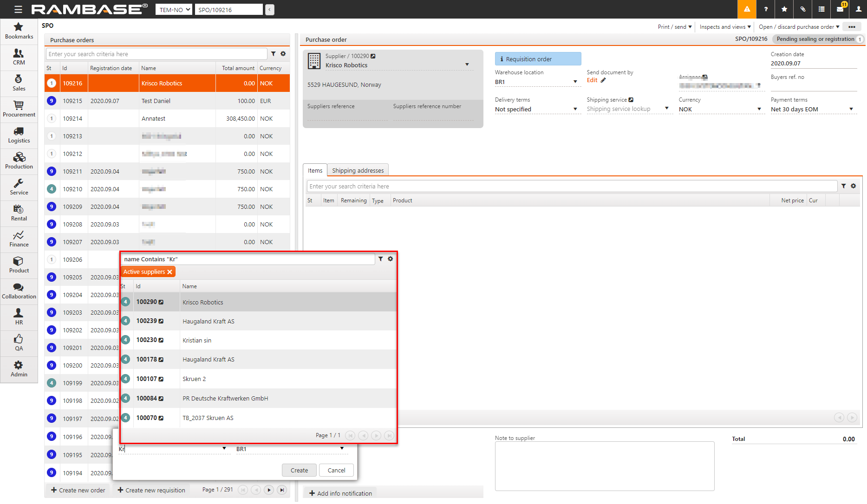Click the Create button
Image resolution: width=867 pixels, height=504 pixels.
pos(299,470)
